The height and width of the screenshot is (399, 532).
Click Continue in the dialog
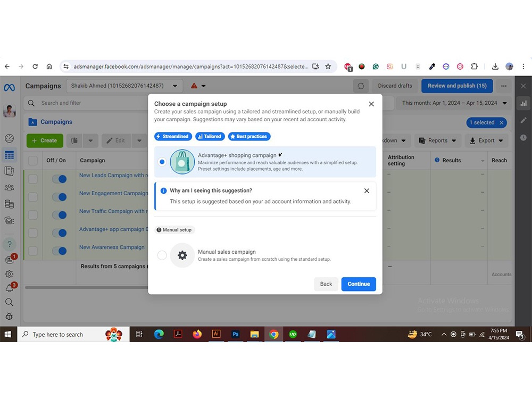[x=359, y=284]
